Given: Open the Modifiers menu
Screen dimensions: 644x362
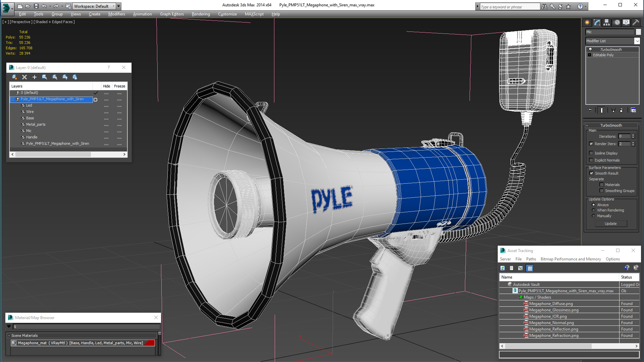Looking at the screenshot, I should (117, 14).
